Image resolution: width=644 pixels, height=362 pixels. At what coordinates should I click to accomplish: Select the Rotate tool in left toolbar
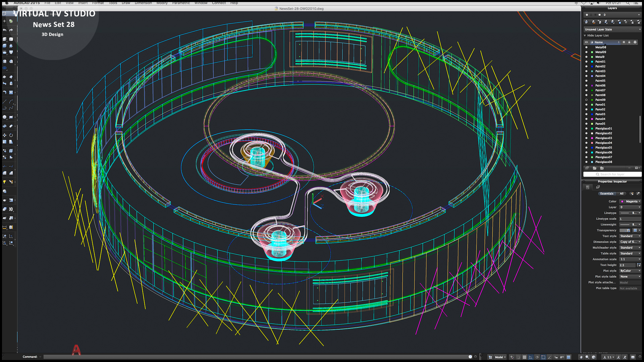[x=11, y=135]
